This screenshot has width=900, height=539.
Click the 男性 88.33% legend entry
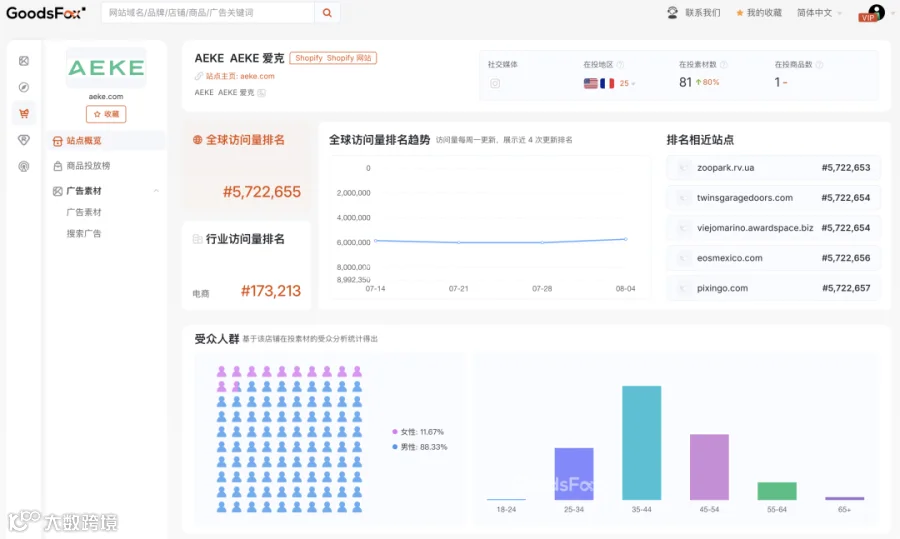pyautogui.click(x=420, y=447)
